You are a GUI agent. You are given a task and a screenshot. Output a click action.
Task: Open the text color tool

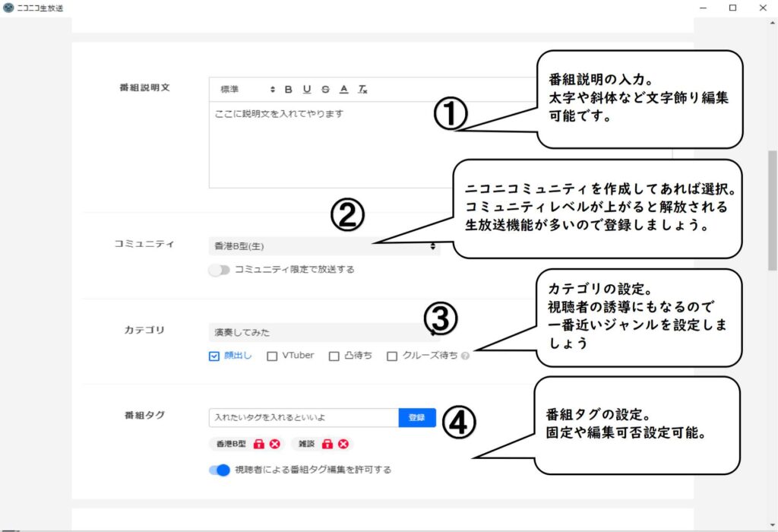pos(344,90)
